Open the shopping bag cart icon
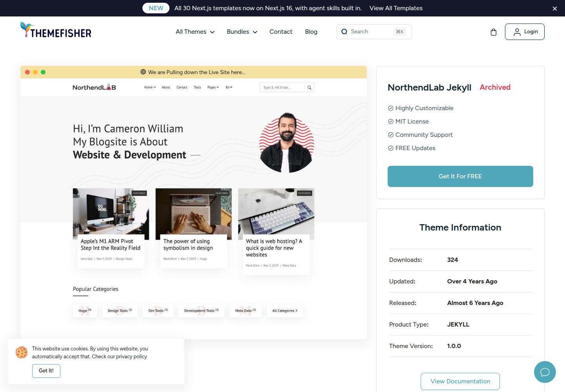Image resolution: width=565 pixels, height=392 pixels. pos(494,32)
